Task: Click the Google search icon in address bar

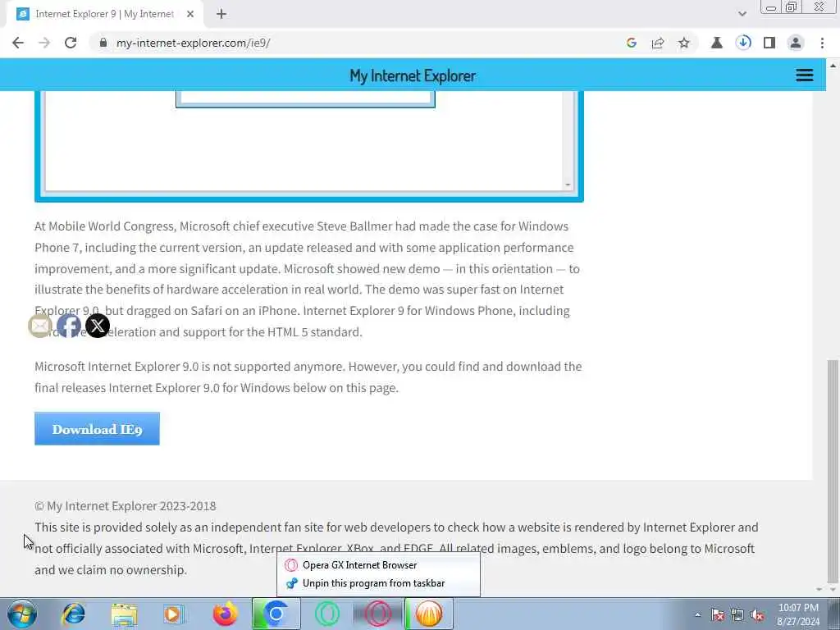Action: [632, 43]
